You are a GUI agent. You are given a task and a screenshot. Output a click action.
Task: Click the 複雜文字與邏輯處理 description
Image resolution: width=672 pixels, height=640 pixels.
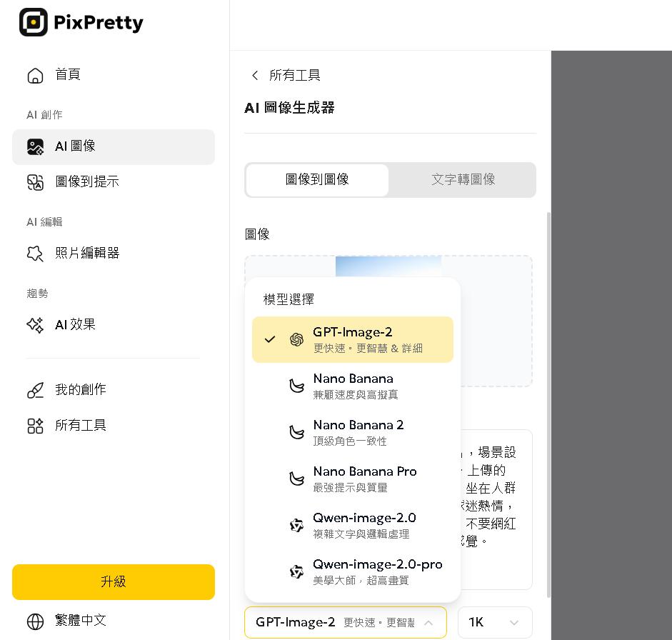(x=361, y=534)
